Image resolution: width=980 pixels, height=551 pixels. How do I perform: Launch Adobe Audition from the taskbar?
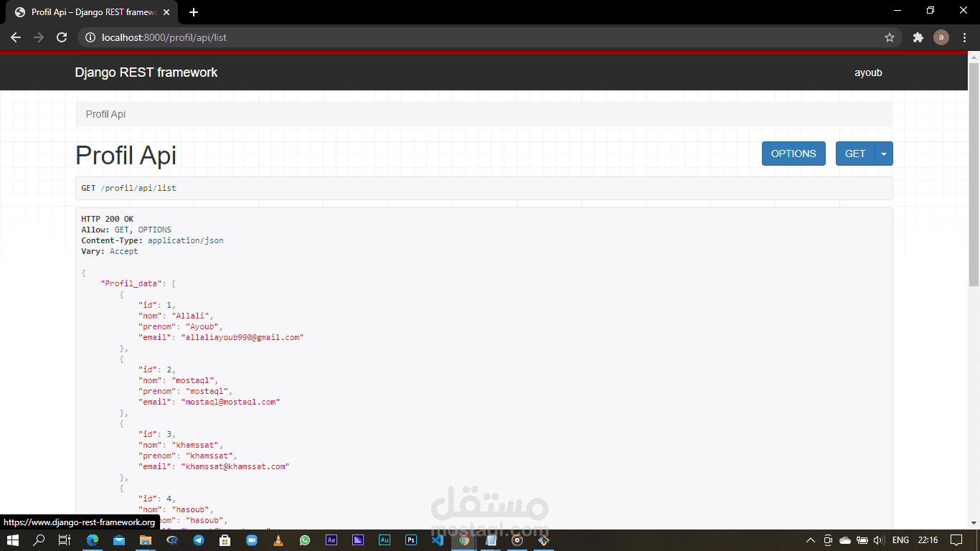pos(385,540)
